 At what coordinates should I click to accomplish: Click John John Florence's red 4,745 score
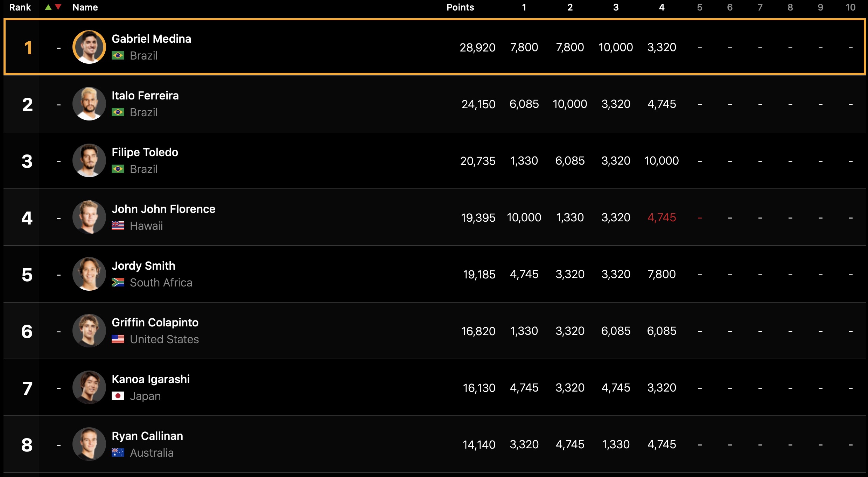coord(661,217)
